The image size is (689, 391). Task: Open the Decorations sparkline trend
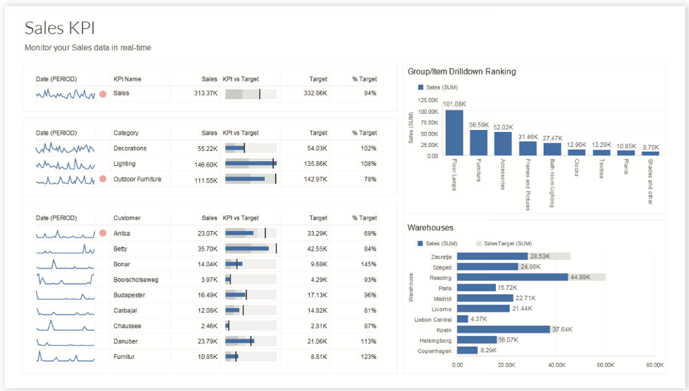pyautogui.click(x=65, y=148)
